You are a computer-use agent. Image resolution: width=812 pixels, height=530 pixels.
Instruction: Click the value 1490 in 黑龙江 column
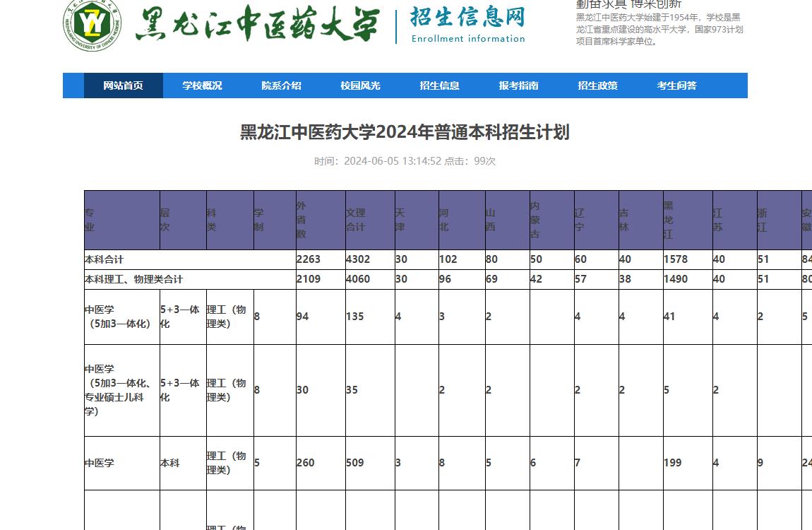tap(676, 279)
